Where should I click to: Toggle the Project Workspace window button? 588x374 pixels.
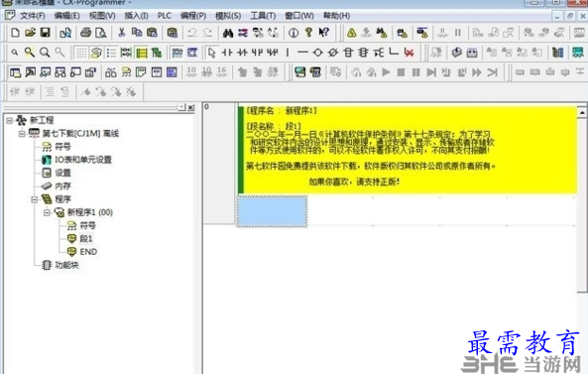(x=15, y=72)
